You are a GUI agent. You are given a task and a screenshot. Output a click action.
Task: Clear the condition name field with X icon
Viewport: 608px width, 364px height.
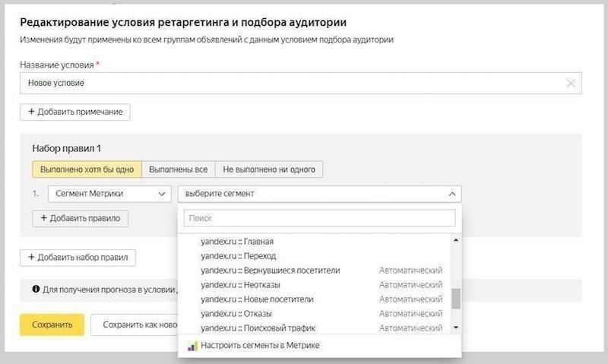pyautogui.click(x=571, y=83)
